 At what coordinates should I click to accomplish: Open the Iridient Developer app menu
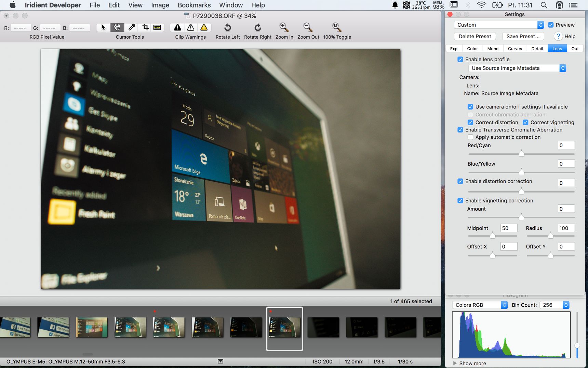pos(53,5)
